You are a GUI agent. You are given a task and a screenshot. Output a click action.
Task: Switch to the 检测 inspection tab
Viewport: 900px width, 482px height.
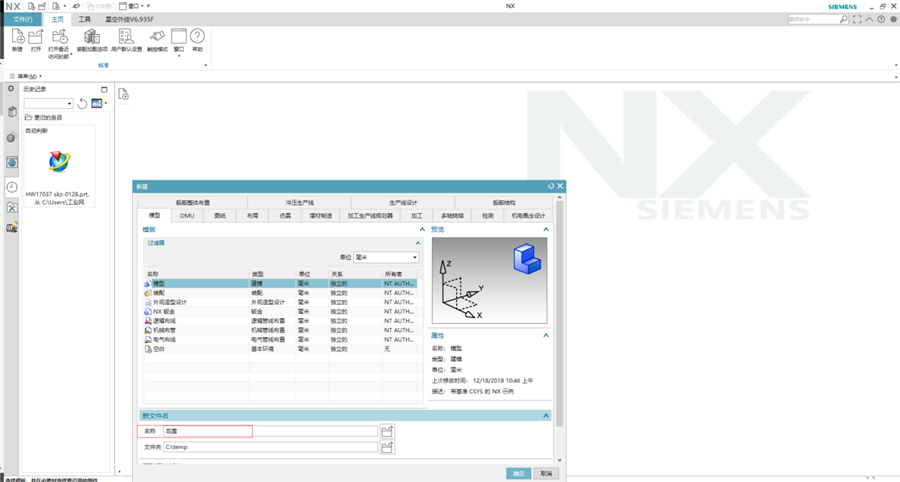[487, 216]
